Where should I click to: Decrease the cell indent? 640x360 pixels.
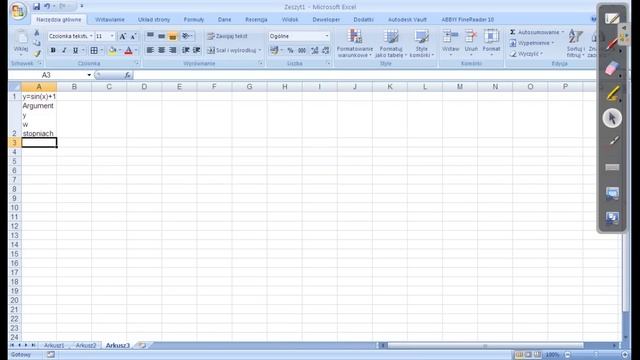[186, 50]
